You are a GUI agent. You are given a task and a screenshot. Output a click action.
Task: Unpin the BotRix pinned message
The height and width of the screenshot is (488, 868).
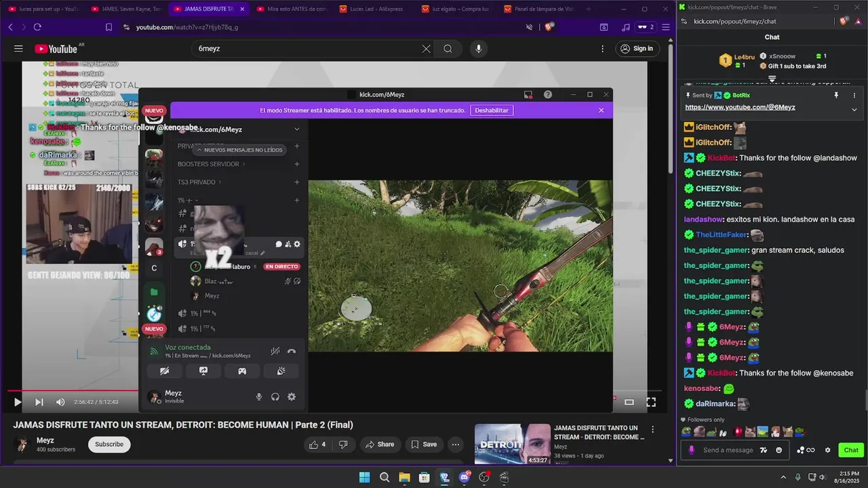[x=836, y=96]
